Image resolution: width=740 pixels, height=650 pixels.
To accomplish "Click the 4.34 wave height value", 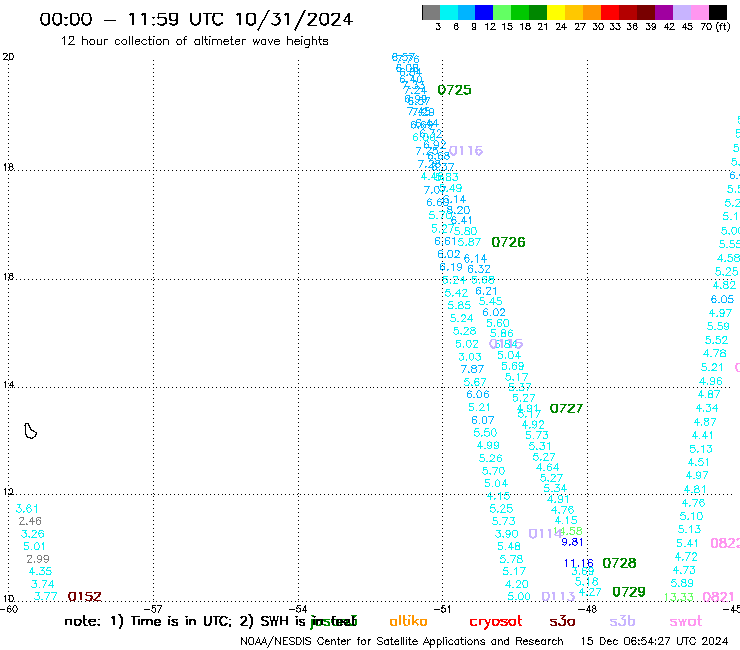I will [707, 408].
